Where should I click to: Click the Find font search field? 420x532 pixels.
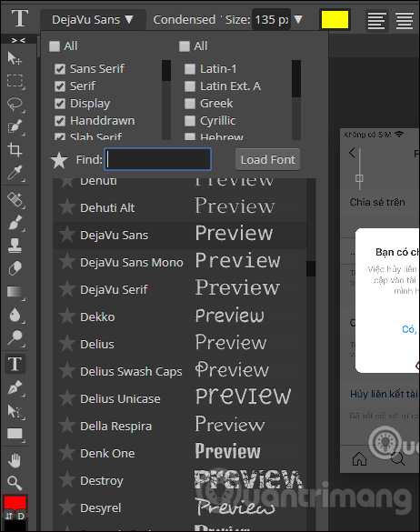pyautogui.click(x=158, y=159)
